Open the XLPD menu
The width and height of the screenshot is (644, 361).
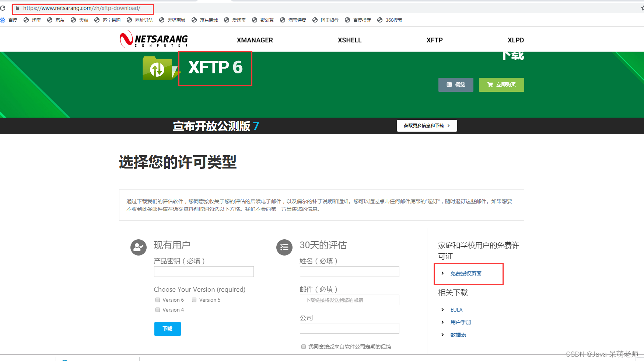(516, 40)
